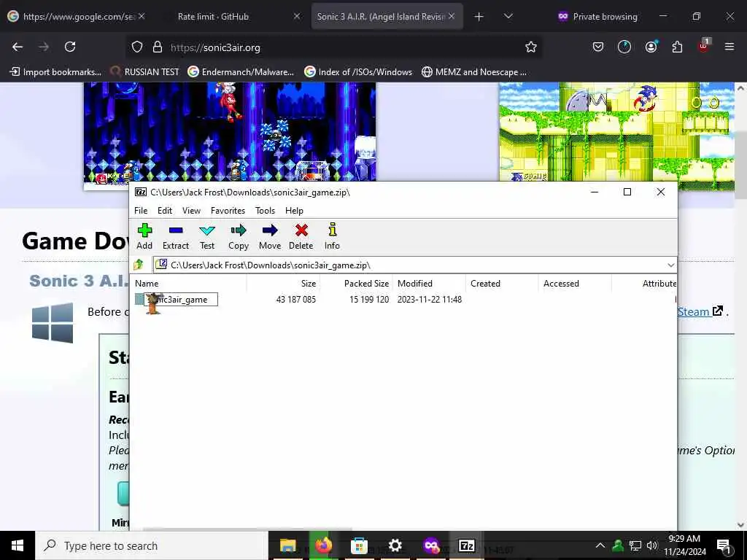Screen dimensions: 747x560
Task: Click Import bookmarks in bookmarks toolbar
Action: point(55,72)
